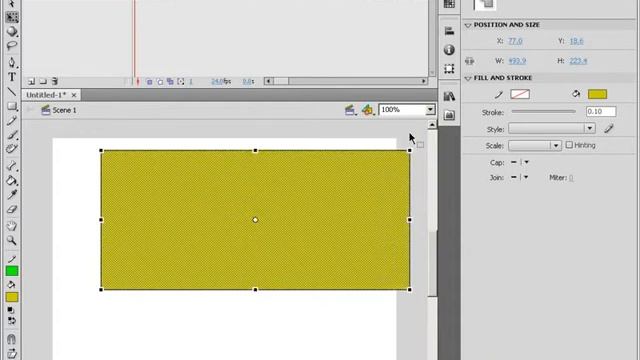Open the 100% zoom dropdown
Viewport: 640px width, 360px height.
coord(430,110)
